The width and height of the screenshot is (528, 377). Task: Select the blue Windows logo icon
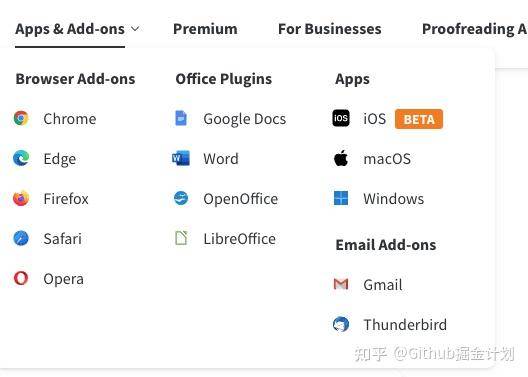(x=341, y=198)
